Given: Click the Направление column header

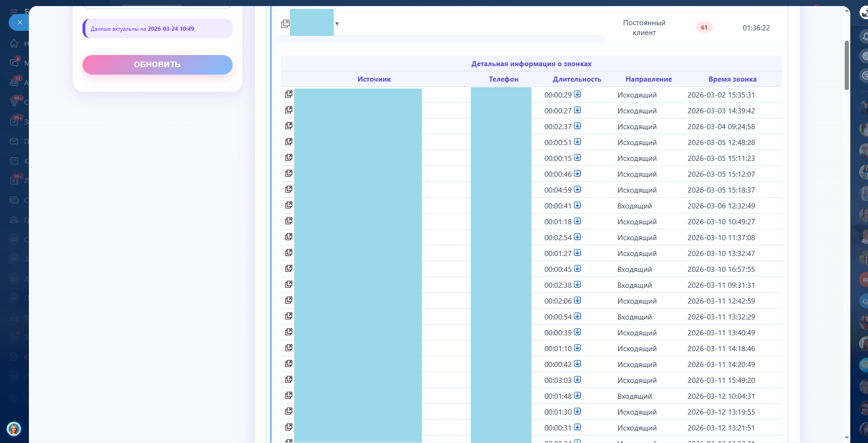Looking at the screenshot, I should pyautogui.click(x=648, y=79).
